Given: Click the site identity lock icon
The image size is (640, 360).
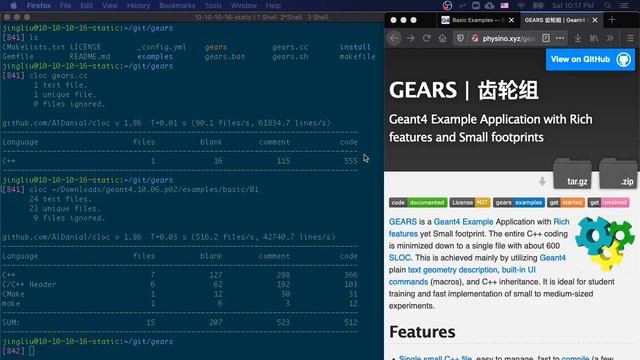Looking at the screenshot, I should 475,38.
